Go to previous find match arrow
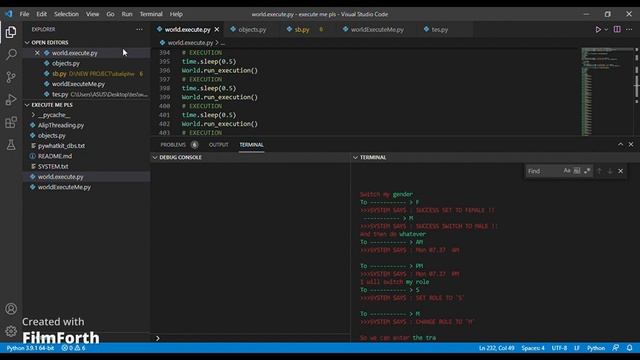 click(599, 171)
